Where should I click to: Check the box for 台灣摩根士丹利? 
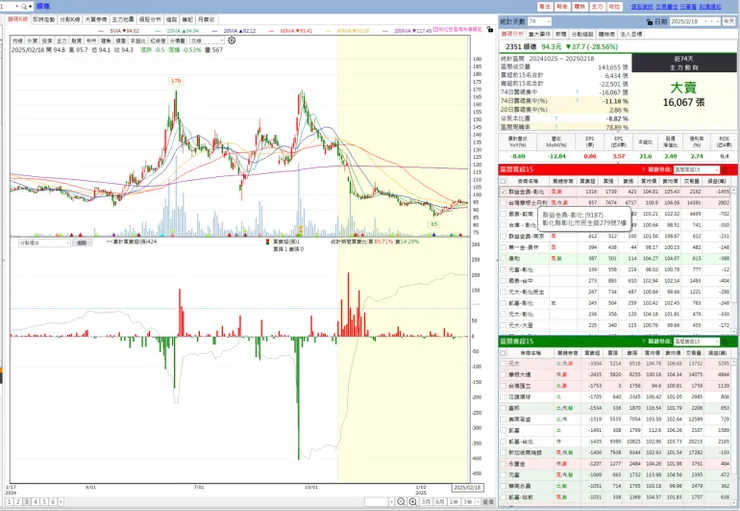[503, 203]
